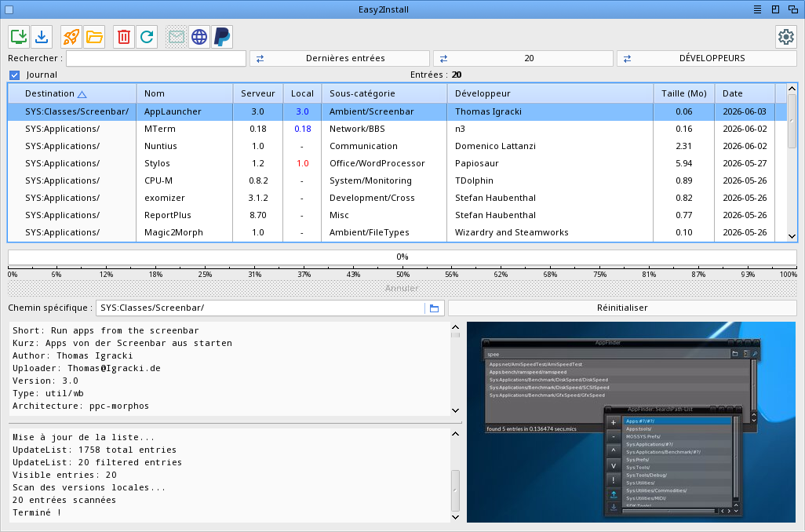
Task: Click the plus button in the AppFinder screenshot preview
Action: pyautogui.click(x=613, y=423)
